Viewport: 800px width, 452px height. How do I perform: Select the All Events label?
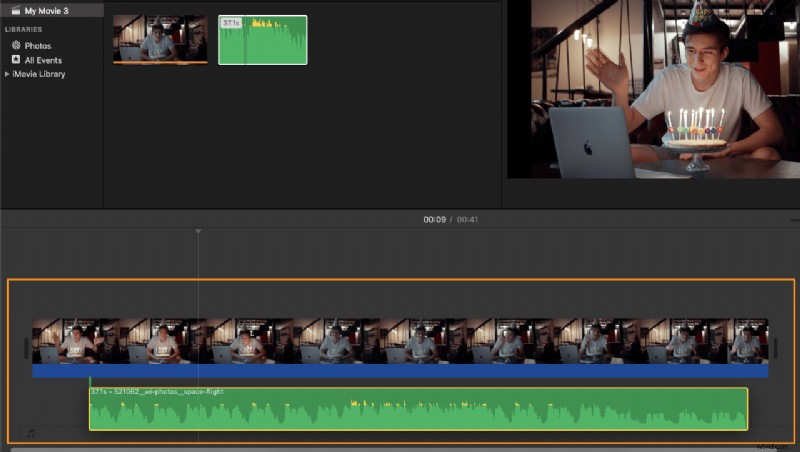(x=43, y=60)
